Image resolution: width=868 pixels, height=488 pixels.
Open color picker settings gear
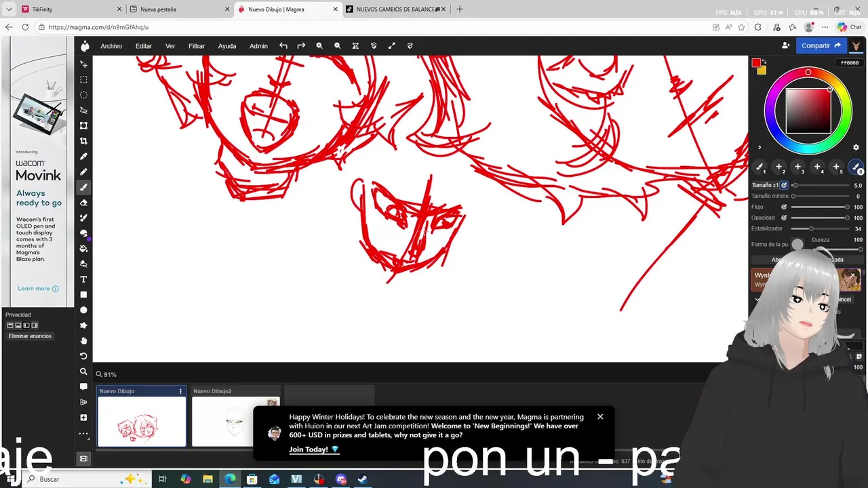(x=856, y=147)
